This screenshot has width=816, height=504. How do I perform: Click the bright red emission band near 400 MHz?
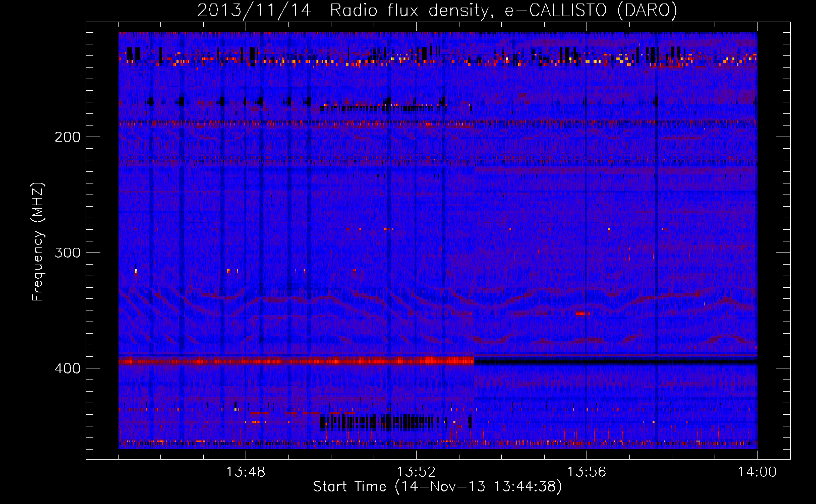point(297,361)
